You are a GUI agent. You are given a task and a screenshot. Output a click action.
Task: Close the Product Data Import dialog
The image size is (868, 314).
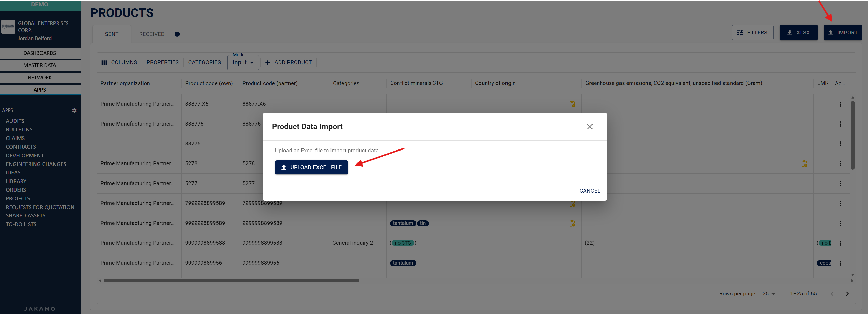(589, 127)
